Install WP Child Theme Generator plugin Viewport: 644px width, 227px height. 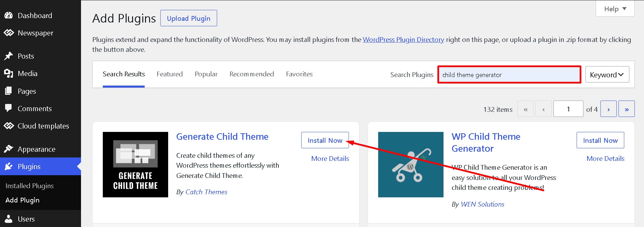[x=600, y=140]
